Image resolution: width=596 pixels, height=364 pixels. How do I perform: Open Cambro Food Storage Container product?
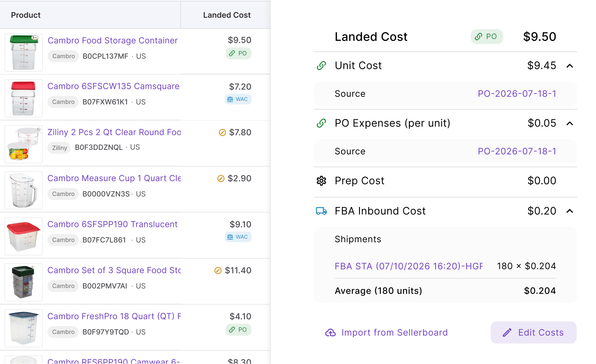tap(113, 41)
